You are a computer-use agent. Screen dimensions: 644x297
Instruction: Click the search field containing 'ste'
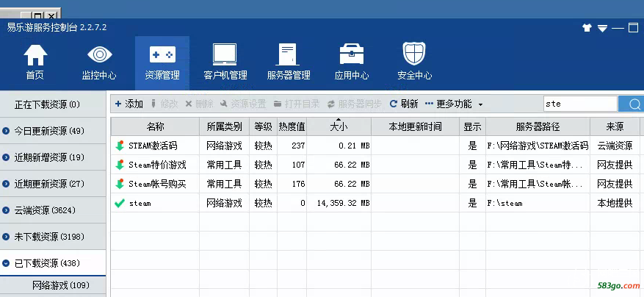pos(580,104)
